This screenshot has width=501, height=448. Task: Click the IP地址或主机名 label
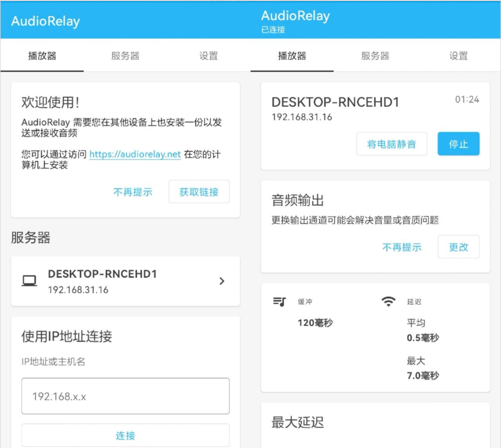53,362
